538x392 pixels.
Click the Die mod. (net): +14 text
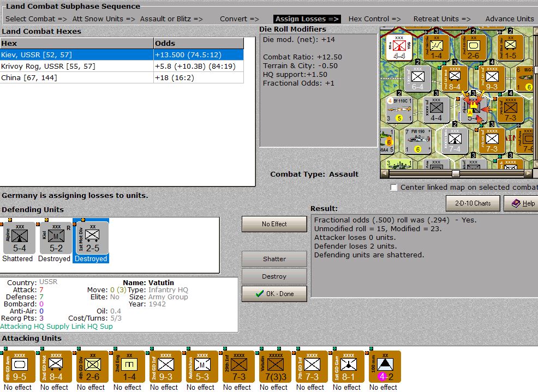pos(299,40)
